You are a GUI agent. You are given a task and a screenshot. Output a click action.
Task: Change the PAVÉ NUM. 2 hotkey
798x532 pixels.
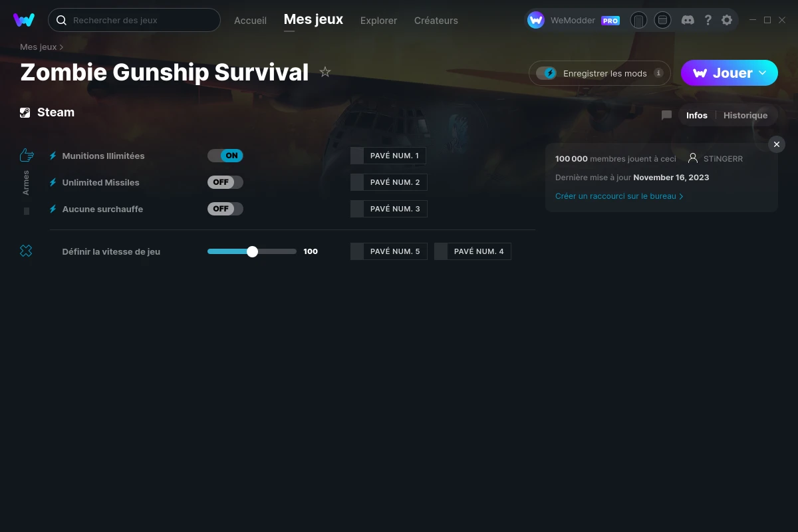[x=389, y=182]
